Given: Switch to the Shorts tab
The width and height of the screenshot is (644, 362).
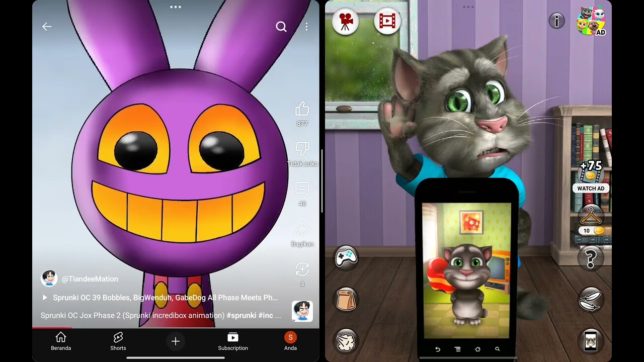Looking at the screenshot, I should pyautogui.click(x=118, y=341).
